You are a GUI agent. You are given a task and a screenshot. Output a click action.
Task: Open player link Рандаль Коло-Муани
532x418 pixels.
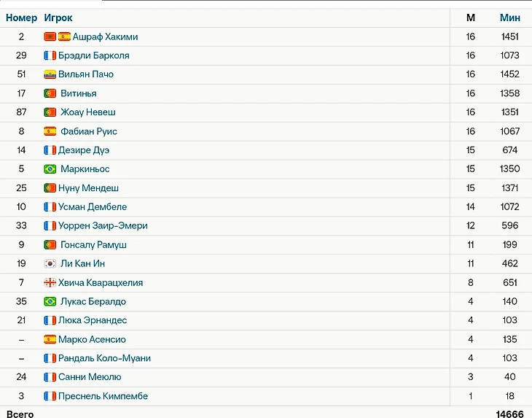tap(104, 358)
